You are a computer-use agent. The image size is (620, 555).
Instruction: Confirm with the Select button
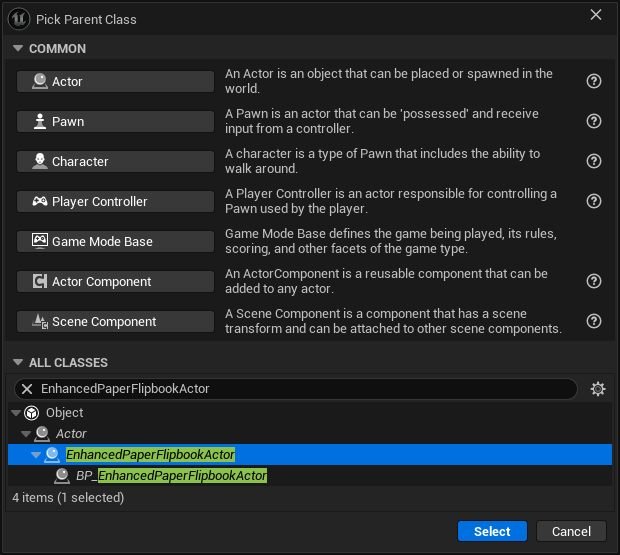492,531
